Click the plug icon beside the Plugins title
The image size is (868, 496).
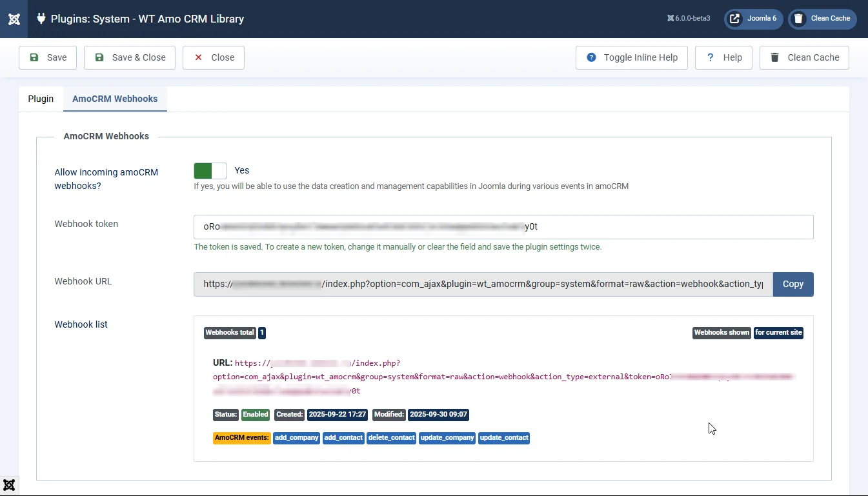click(41, 19)
